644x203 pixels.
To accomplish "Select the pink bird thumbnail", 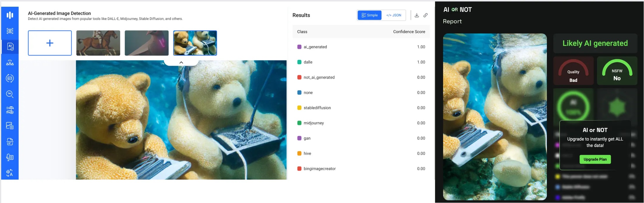I will 147,43.
